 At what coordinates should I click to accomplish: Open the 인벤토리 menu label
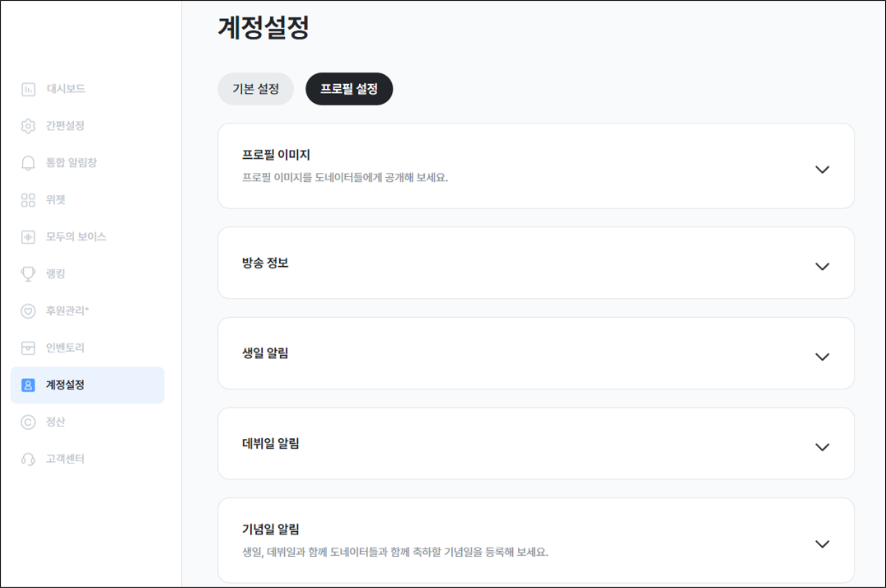tap(65, 348)
